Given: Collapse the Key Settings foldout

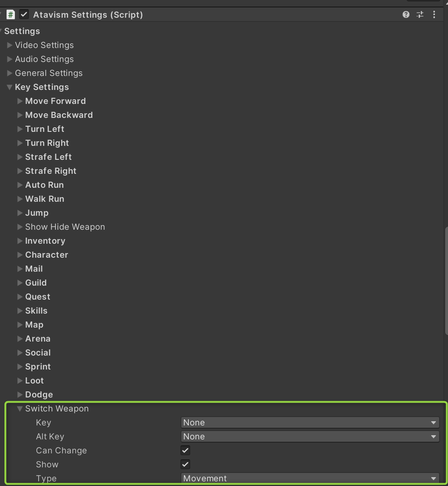Looking at the screenshot, I should 10,87.
